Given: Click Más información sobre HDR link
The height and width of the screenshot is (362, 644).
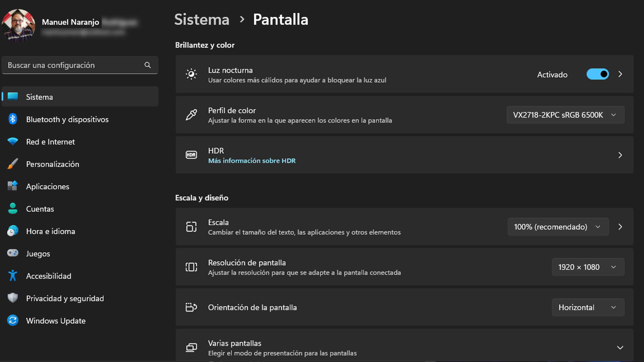Looking at the screenshot, I should [x=252, y=161].
